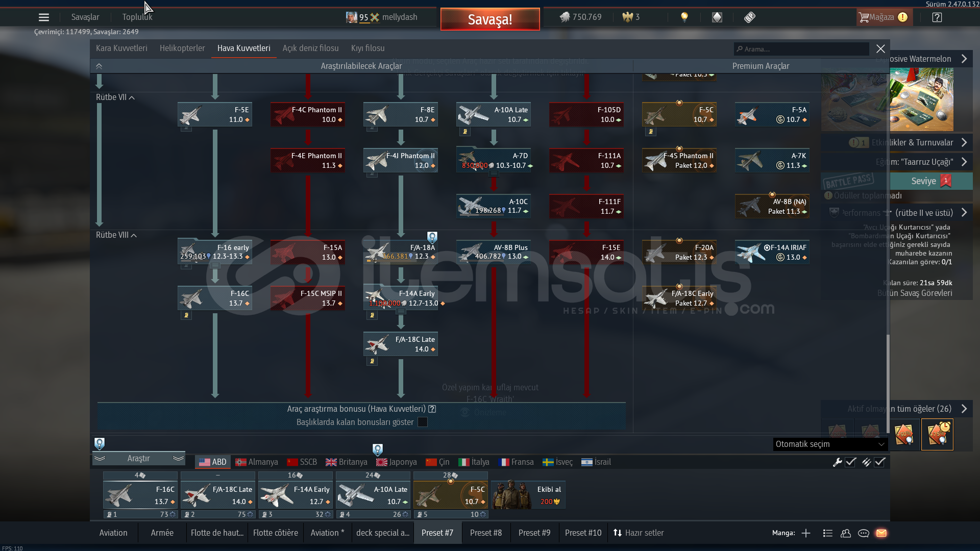Toggle automatic repair wrench checkbox

point(850,462)
